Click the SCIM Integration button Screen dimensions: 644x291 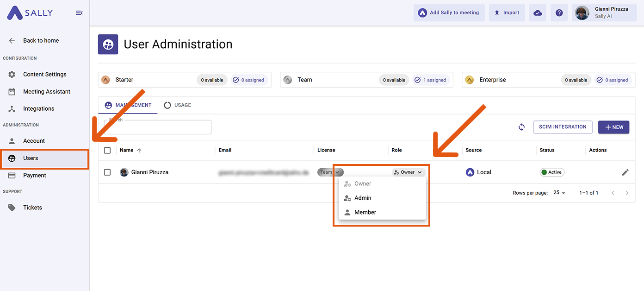point(563,127)
